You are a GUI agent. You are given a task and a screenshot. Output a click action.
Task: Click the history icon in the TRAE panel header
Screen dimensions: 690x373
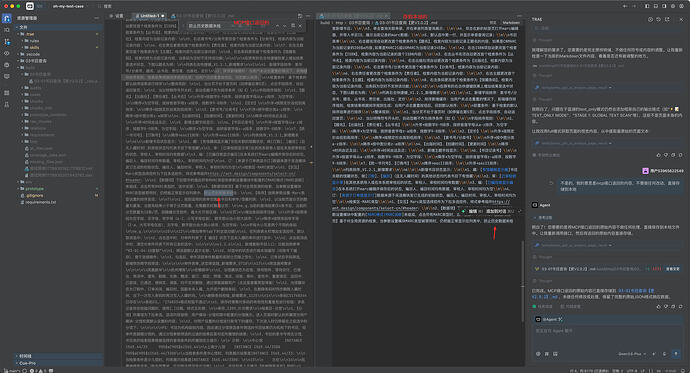(658, 19)
